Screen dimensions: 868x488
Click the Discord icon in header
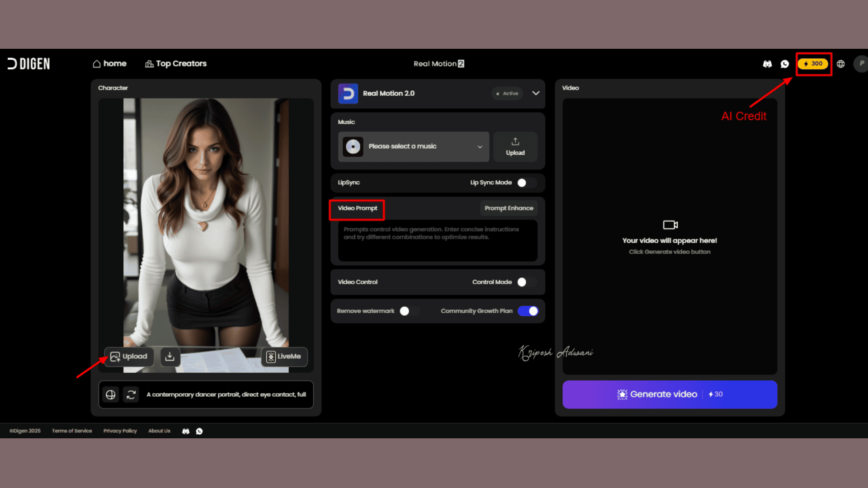coord(767,64)
